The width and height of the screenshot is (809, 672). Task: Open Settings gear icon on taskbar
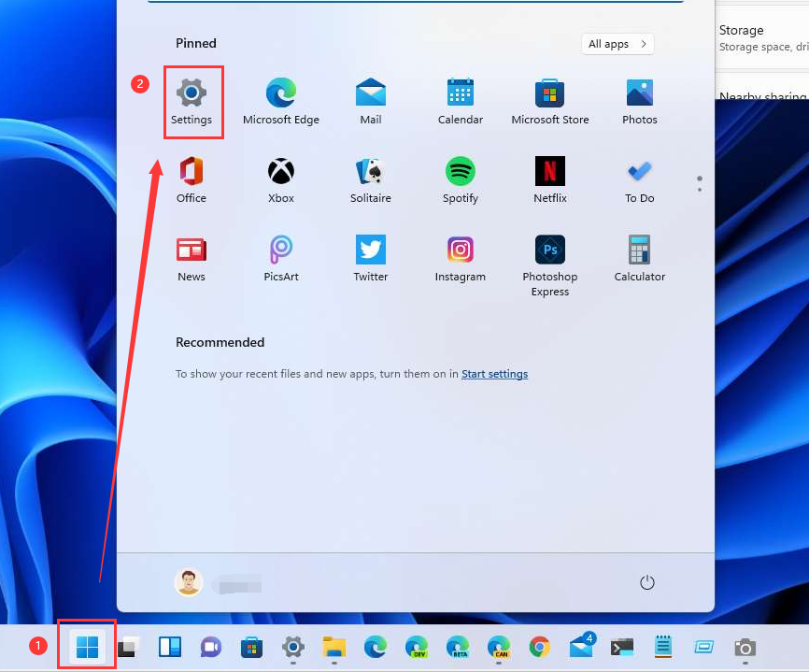tap(293, 646)
